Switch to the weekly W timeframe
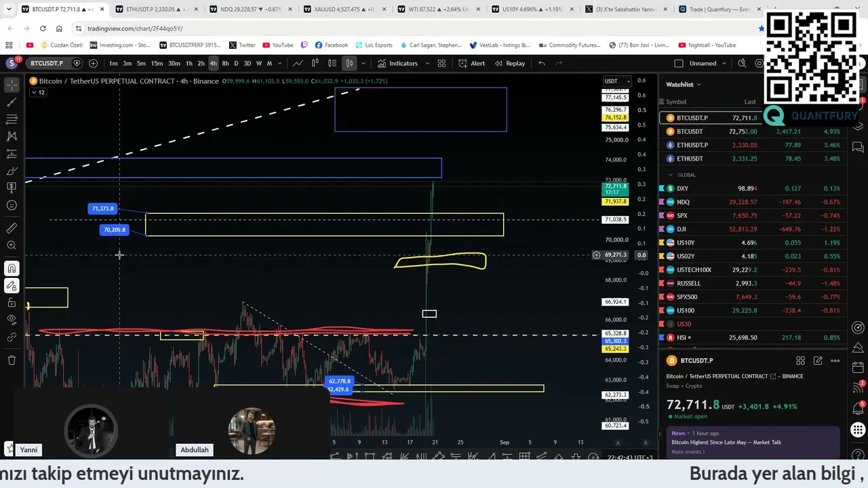 (258, 63)
